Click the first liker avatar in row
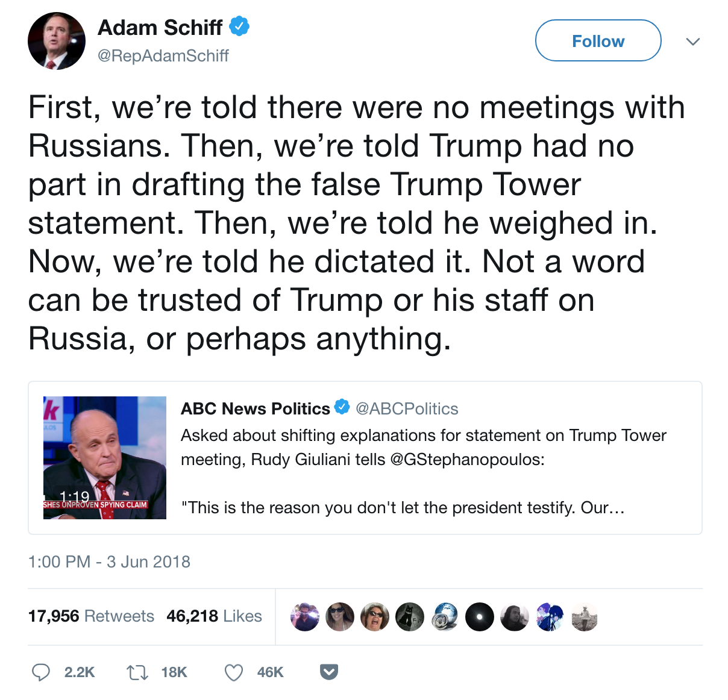The image size is (728, 700). [x=305, y=617]
